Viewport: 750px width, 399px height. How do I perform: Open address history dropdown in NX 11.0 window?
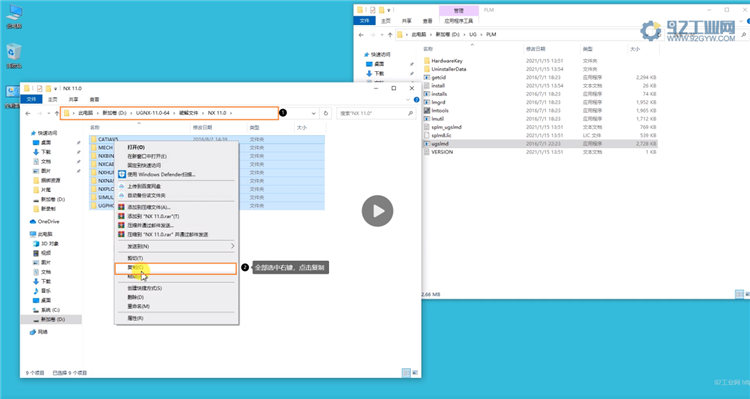313,113
